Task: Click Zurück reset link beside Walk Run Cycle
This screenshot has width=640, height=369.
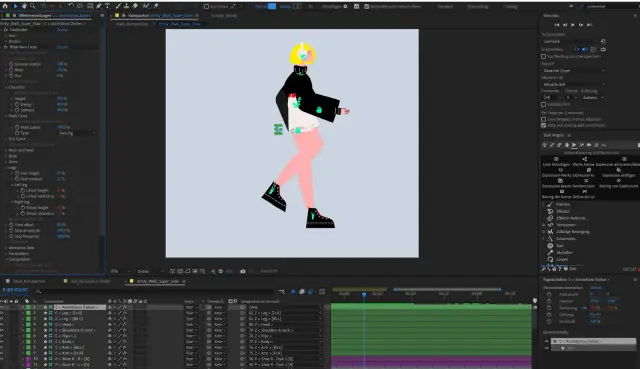Action: [x=62, y=47]
